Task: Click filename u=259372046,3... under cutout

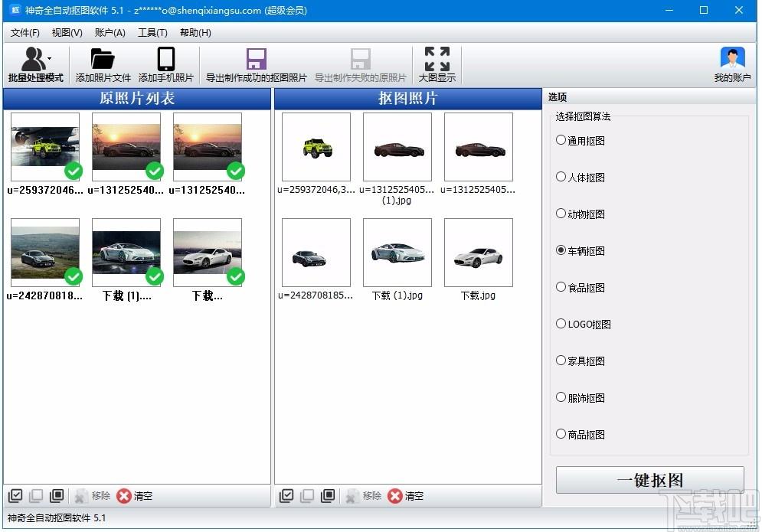Action: point(316,190)
